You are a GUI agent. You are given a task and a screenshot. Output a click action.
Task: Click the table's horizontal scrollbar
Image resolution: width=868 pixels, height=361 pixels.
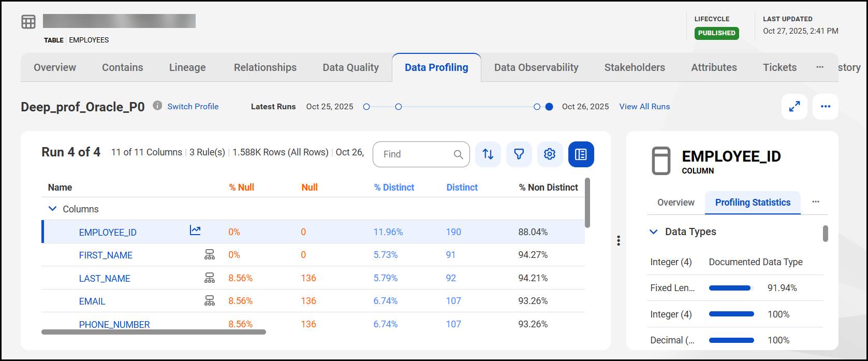pos(154,332)
